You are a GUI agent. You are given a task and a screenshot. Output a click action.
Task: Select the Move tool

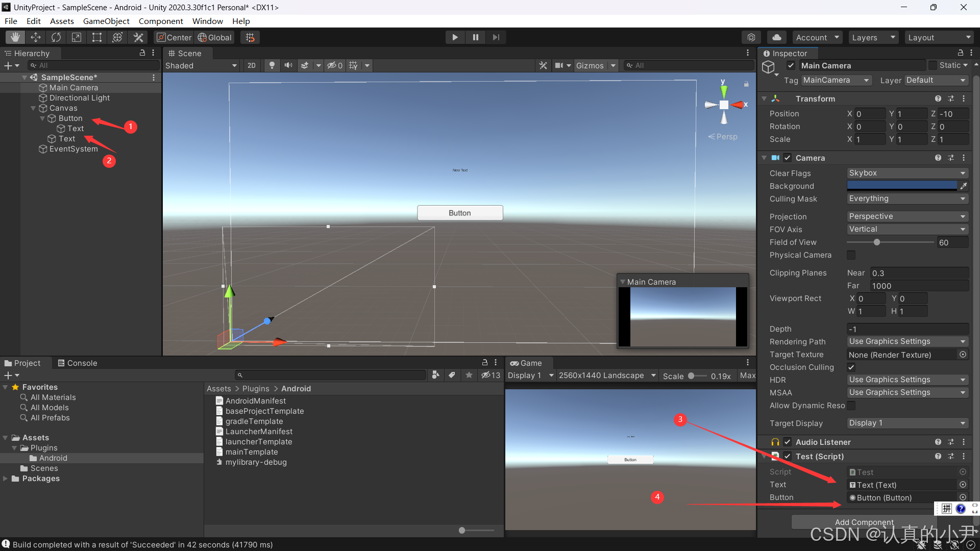pyautogui.click(x=35, y=37)
